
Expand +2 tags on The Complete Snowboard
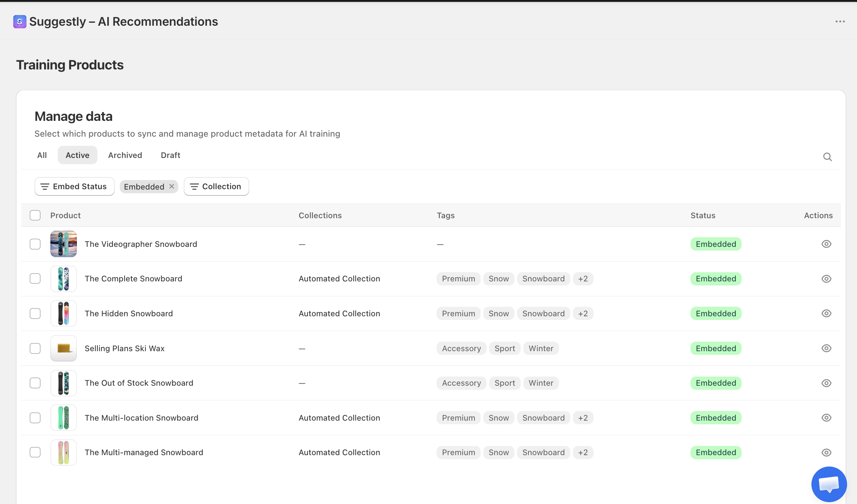pos(583,279)
